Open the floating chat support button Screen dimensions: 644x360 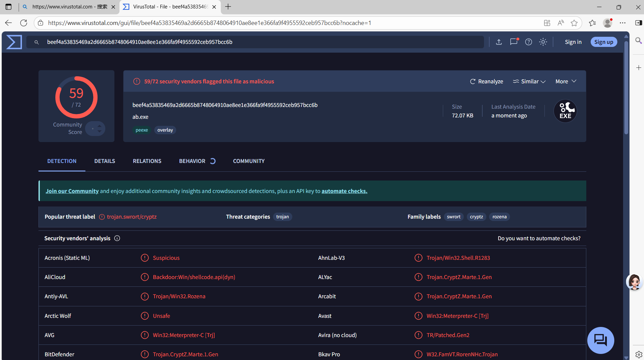point(600,340)
